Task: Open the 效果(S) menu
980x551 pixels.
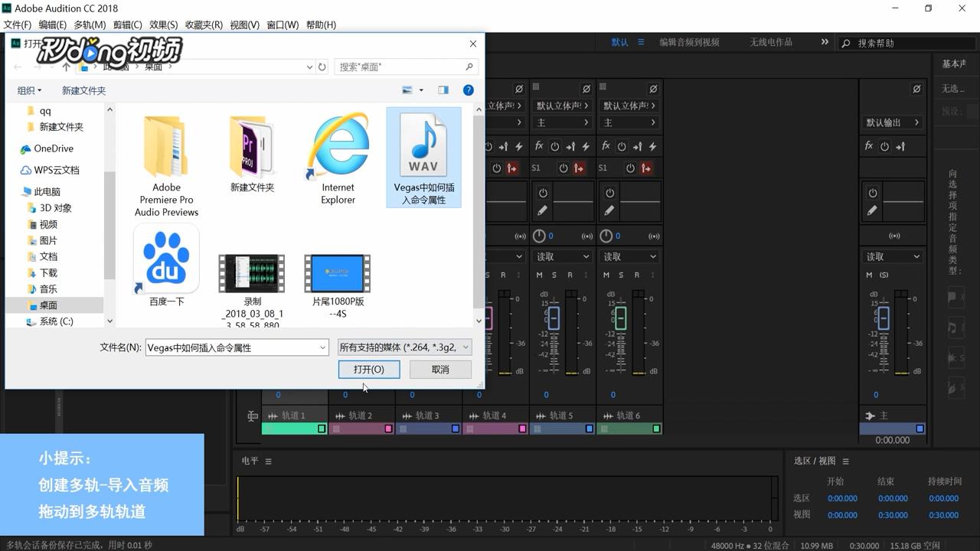Action: (163, 24)
